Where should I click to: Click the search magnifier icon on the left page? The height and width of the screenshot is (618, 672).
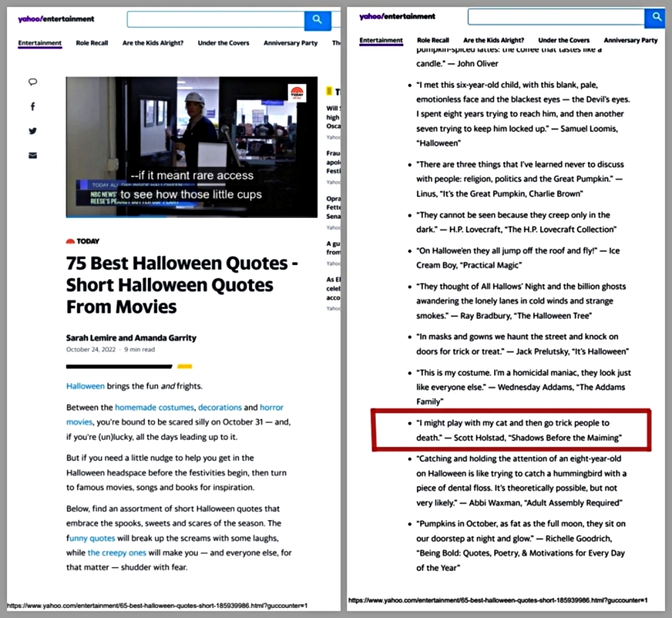pyautogui.click(x=317, y=20)
